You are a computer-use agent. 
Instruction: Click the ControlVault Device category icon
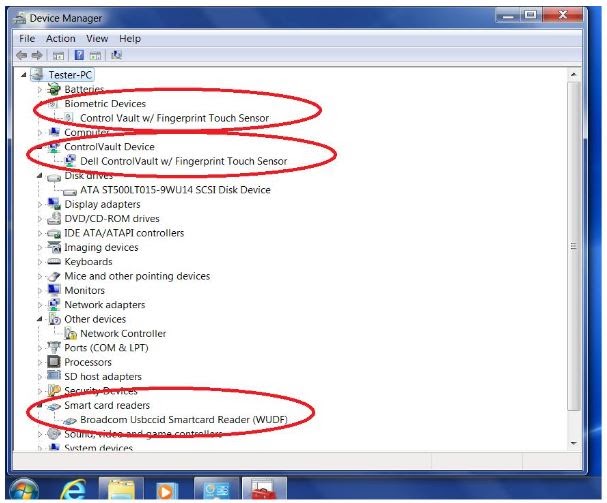point(54,147)
